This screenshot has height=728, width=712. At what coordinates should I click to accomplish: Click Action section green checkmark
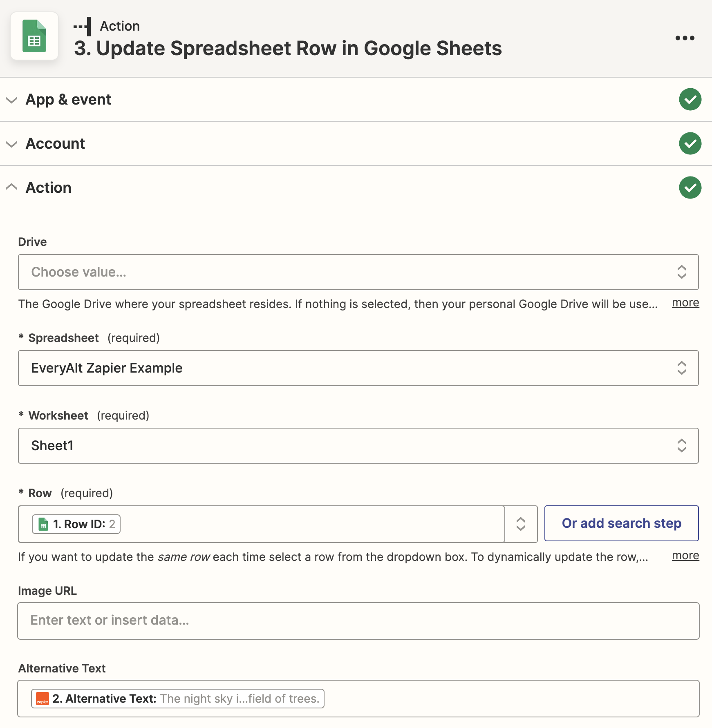coord(690,188)
